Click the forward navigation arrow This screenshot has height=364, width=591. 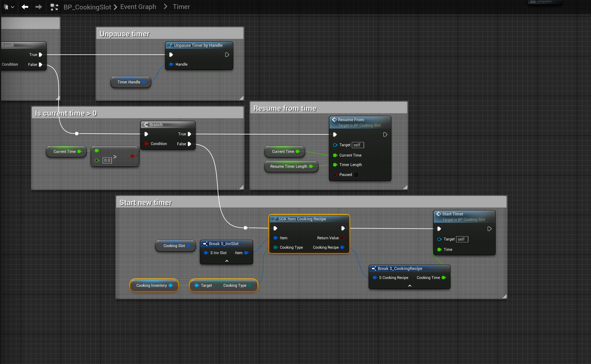click(39, 7)
